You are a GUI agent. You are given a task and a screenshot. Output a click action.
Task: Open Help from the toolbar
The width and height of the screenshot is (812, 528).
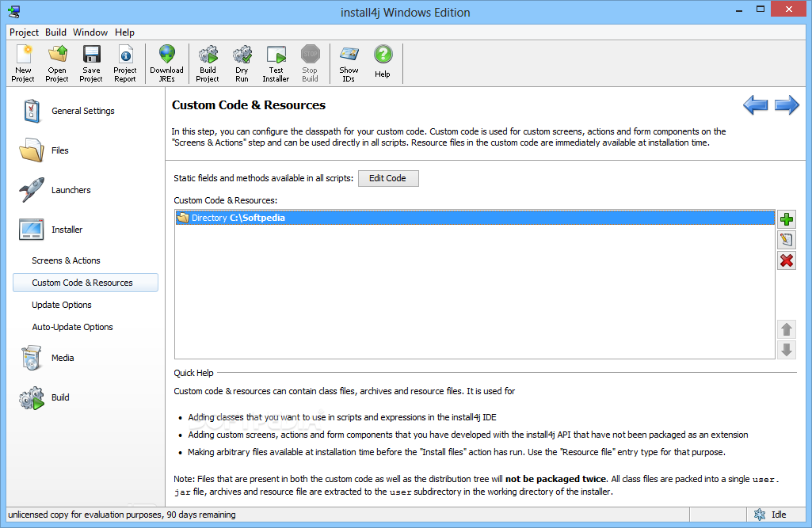[383, 61]
